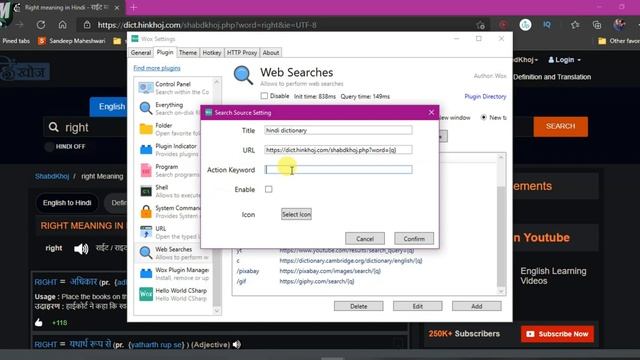Screen dimensions: 640x360
Task: Open the Theme tab
Action: [188, 53]
